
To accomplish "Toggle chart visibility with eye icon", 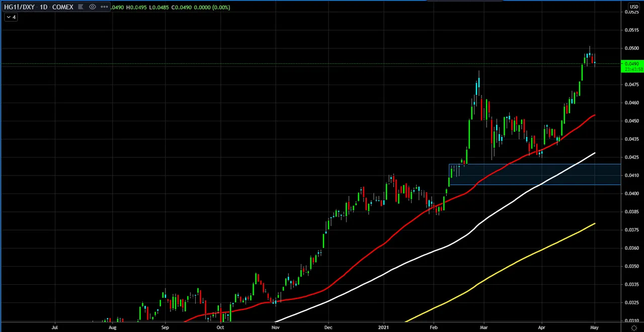I will pyautogui.click(x=93, y=7).
